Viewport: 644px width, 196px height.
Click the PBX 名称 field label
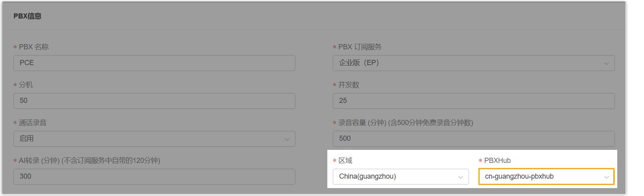[x=34, y=47]
